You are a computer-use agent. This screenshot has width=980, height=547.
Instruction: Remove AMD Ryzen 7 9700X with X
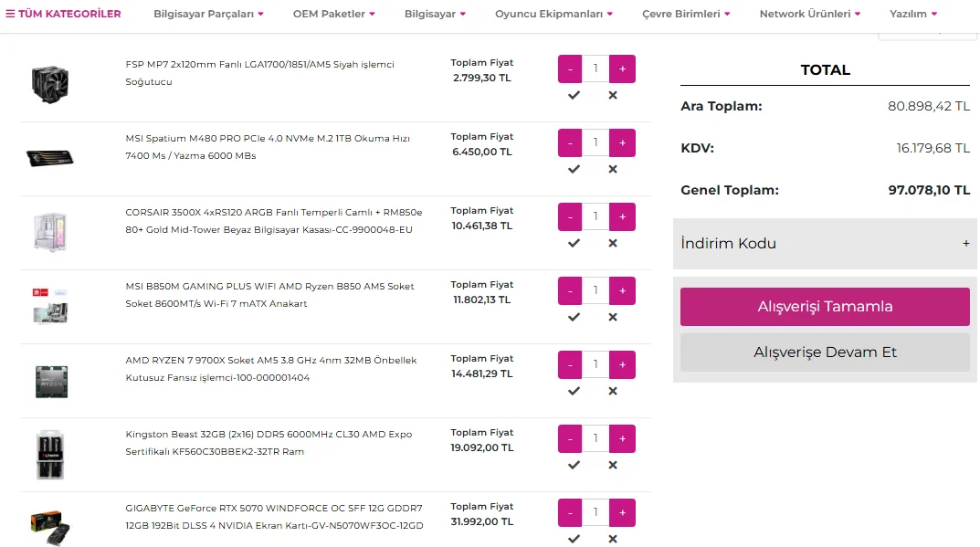[613, 391]
